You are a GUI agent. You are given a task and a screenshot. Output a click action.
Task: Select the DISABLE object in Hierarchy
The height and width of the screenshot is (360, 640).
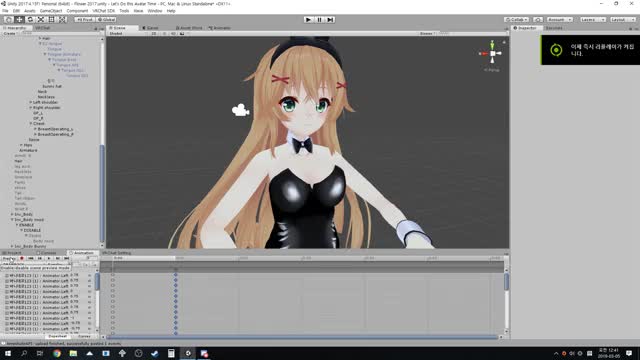click(32, 230)
